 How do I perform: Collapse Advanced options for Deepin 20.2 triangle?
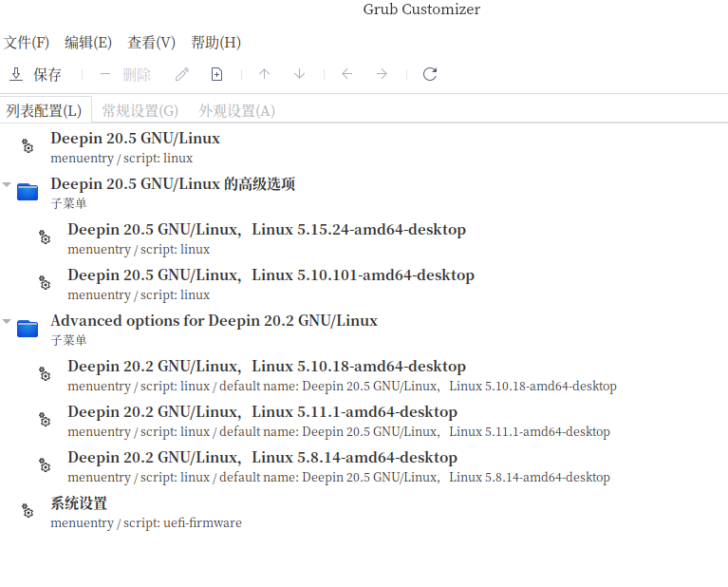[x=7, y=321]
